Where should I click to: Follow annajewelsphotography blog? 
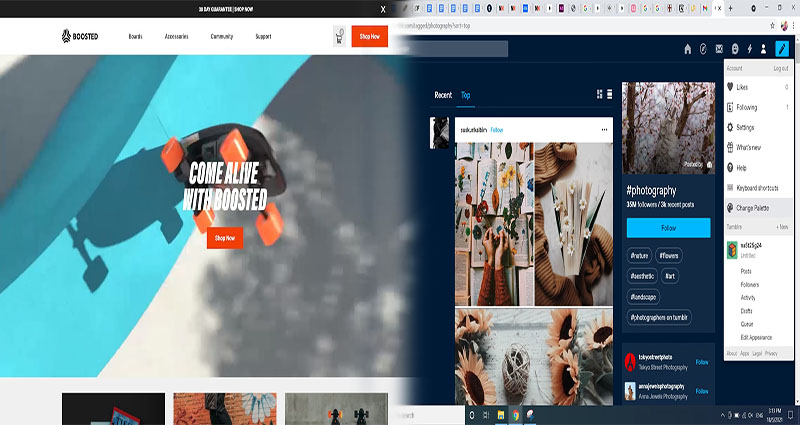(x=702, y=391)
